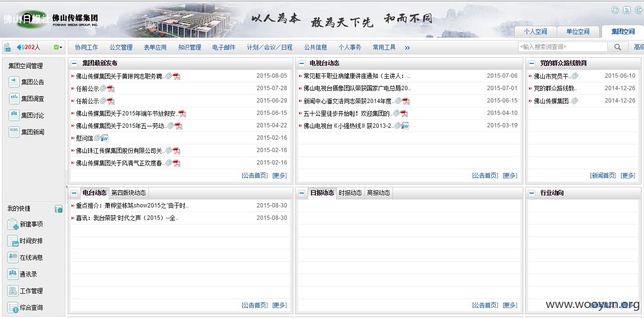Open PDF icon on 五十公里徒步 item
This screenshot has height=318, width=644.
point(404,113)
